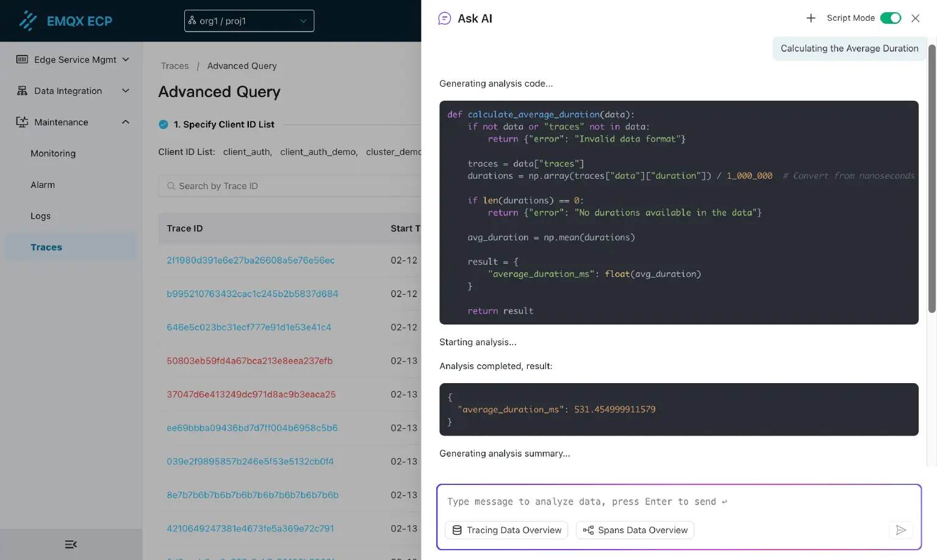Click the Maintenance monitor icon
Screen dimensions: 937x560
(x=22, y=122)
